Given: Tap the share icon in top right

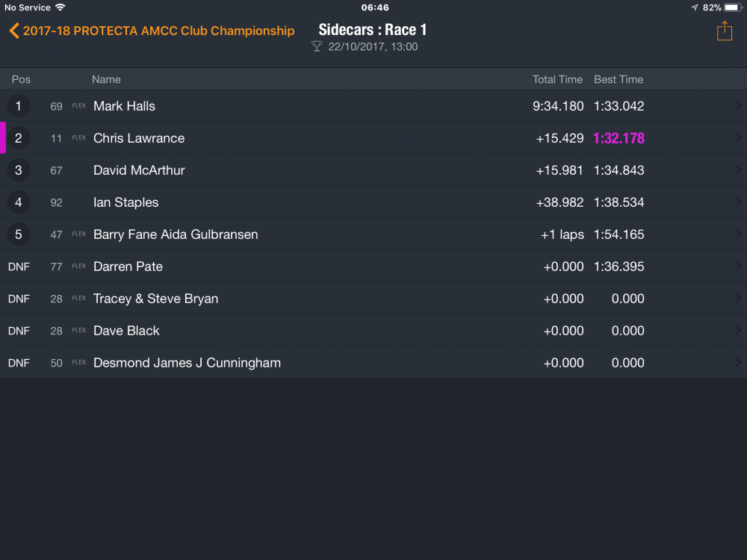Looking at the screenshot, I should coord(724,31).
